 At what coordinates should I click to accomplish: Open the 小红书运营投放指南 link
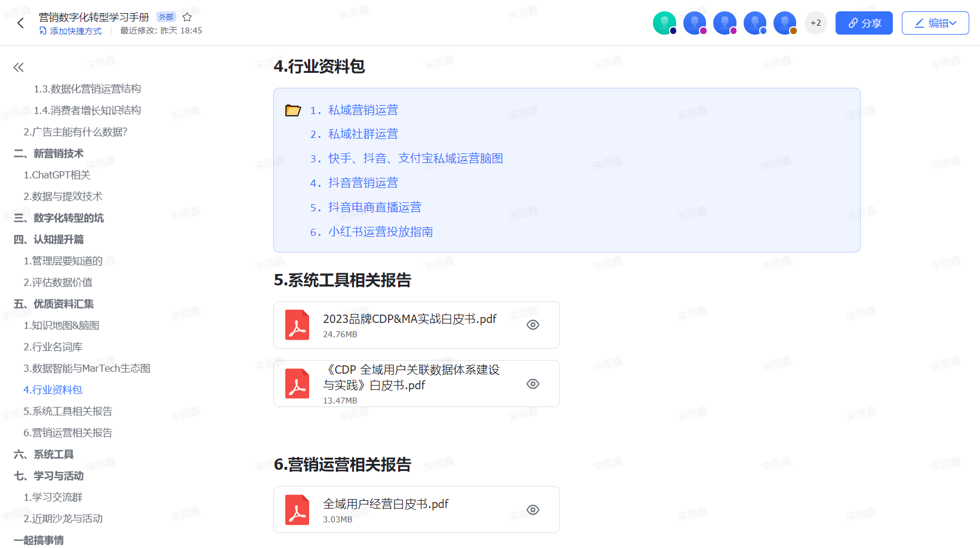(380, 232)
